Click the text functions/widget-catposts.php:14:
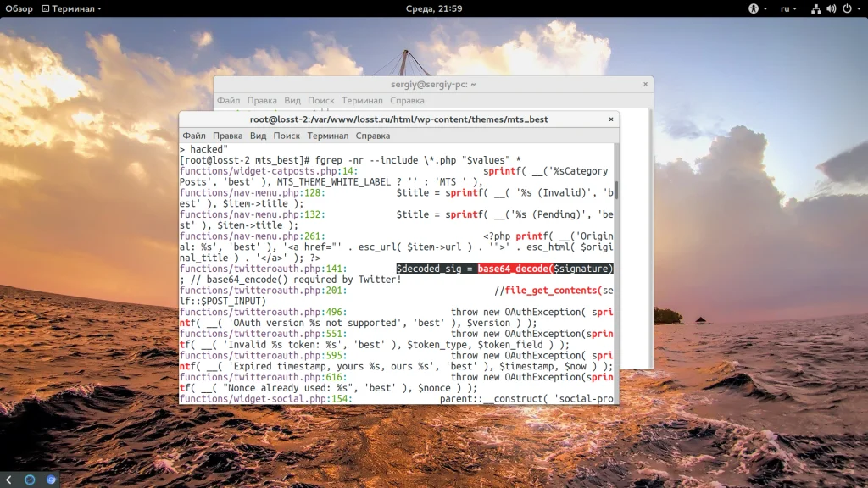868x488 pixels. point(269,171)
